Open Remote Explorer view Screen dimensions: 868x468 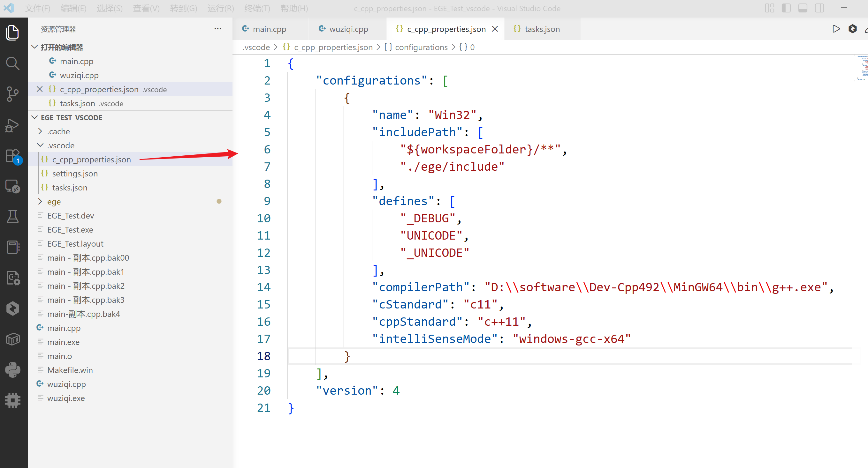click(13, 186)
